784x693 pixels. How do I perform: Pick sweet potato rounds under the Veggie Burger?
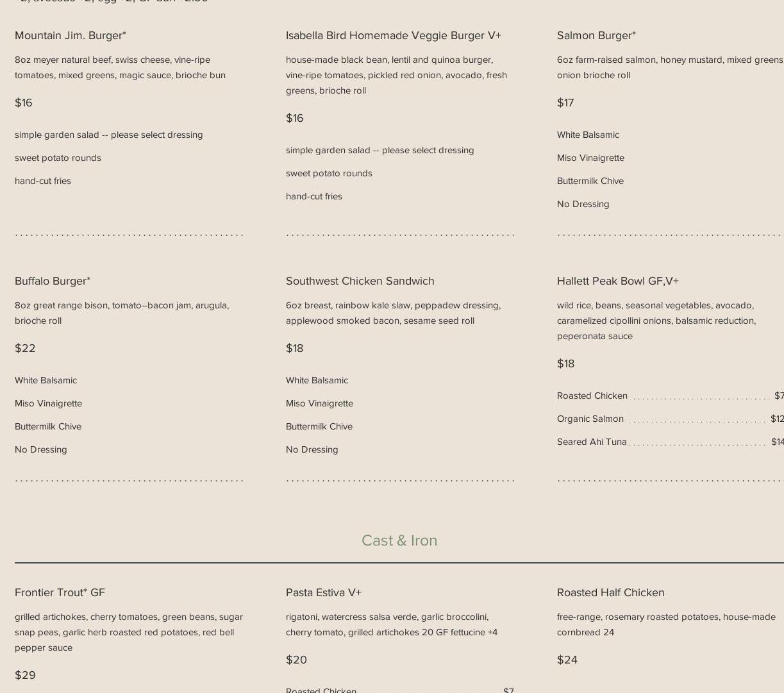point(329,173)
